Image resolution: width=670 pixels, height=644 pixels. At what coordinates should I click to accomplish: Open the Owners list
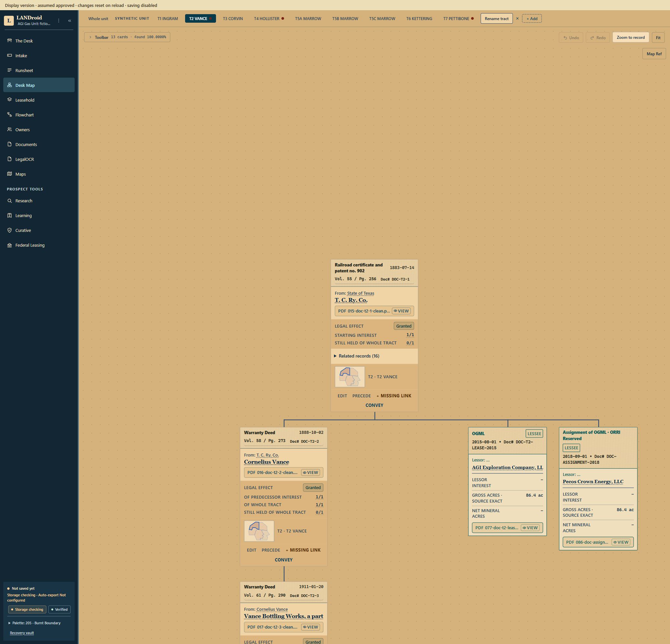coord(38,130)
